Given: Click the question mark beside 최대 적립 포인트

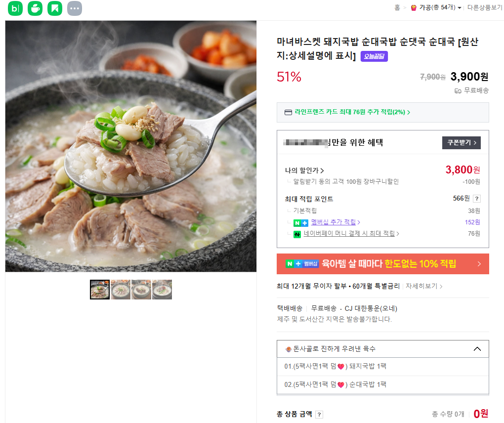Looking at the screenshot, I should pos(477,198).
